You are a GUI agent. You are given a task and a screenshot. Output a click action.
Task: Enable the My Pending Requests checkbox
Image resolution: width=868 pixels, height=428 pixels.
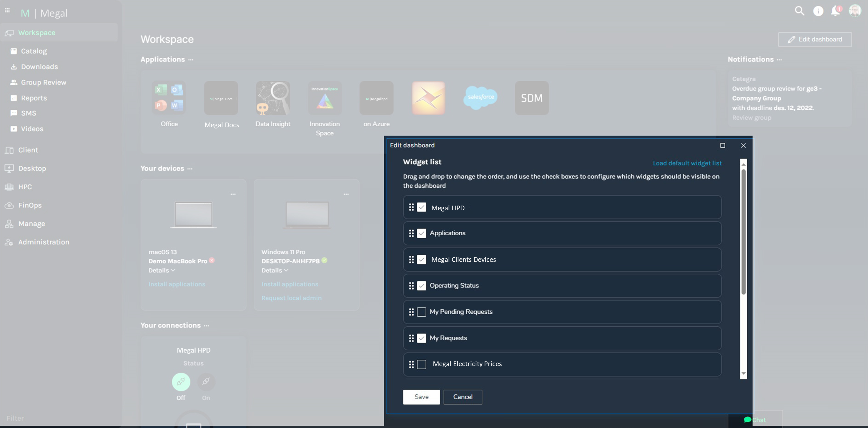pyautogui.click(x=421, y=312)
